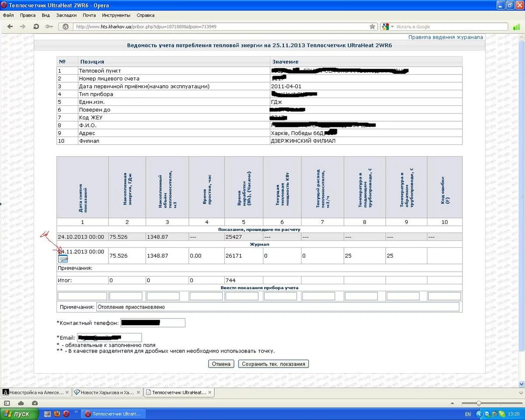The height and width of the screenshot is (420, 525).
Task: Click Opera 'Теплосчетчик UltraH…' taskbar button
Action: pos(113,414)
